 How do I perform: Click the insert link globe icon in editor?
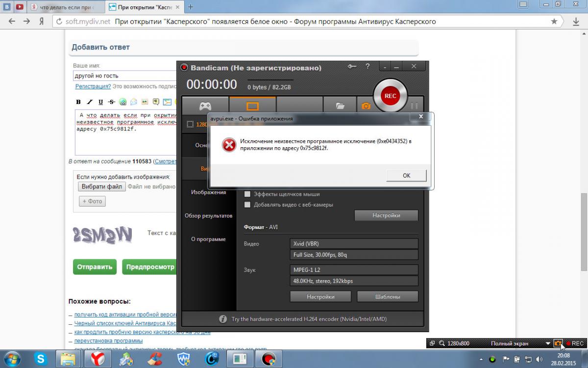[x=123, y=102]
